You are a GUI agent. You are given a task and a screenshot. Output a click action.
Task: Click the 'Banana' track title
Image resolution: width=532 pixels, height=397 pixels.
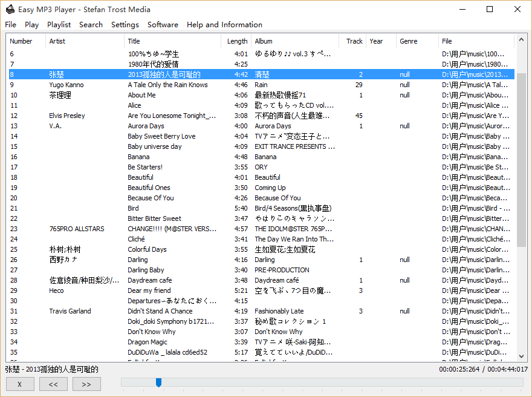138,157
